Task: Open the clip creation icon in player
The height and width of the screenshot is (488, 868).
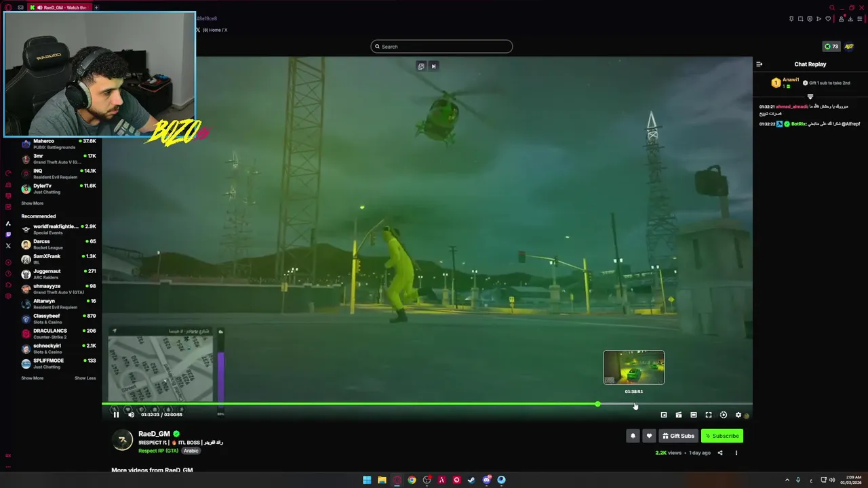Action: coord(679,415)
